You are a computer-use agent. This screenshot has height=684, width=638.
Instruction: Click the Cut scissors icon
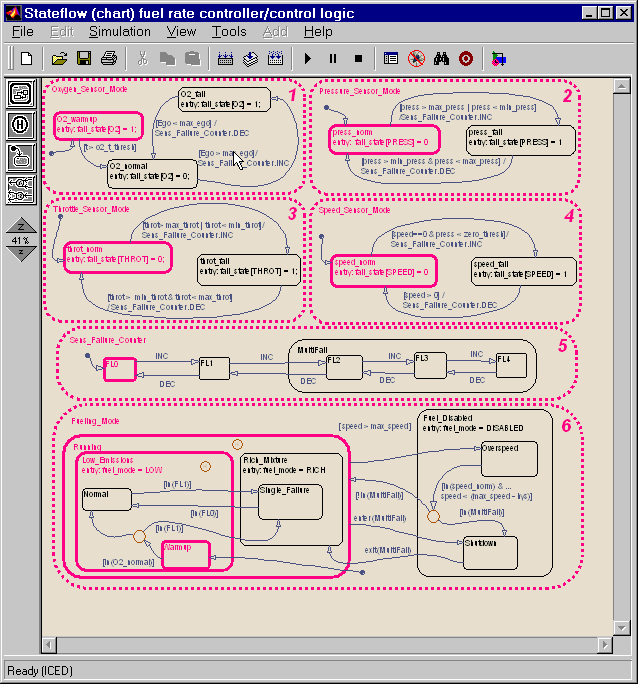[142, 58]
